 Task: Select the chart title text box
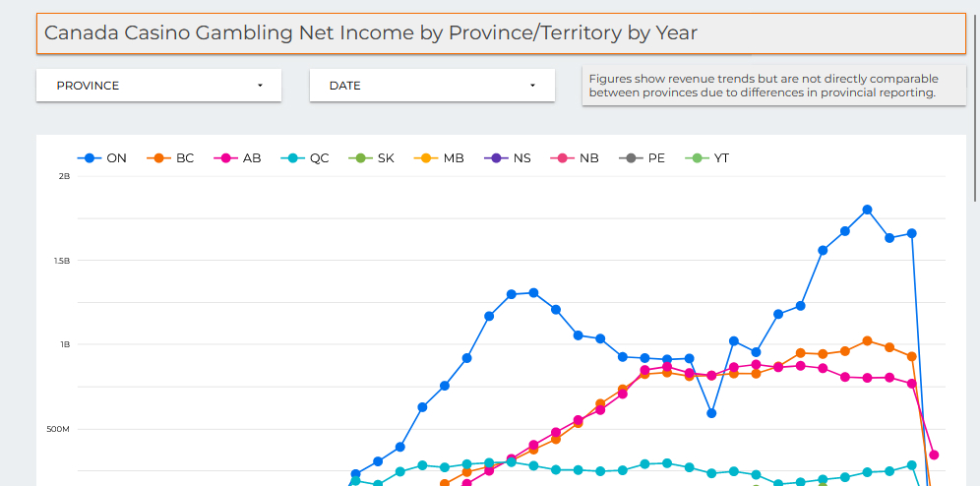(501, 33)
